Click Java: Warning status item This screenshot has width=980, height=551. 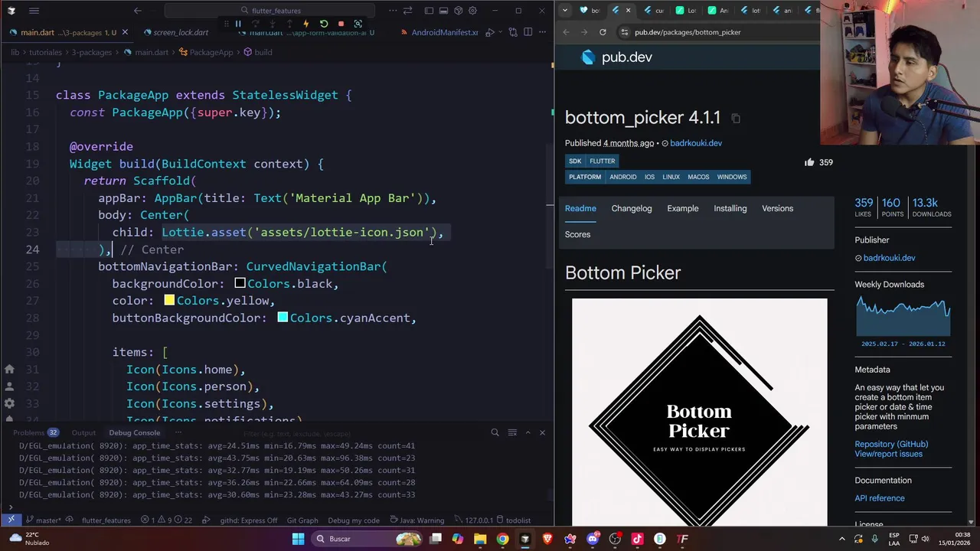416,520
